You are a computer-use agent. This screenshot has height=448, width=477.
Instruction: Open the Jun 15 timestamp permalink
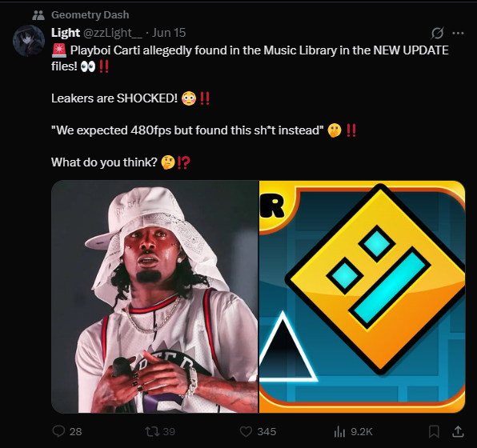[x=169, y=33]
